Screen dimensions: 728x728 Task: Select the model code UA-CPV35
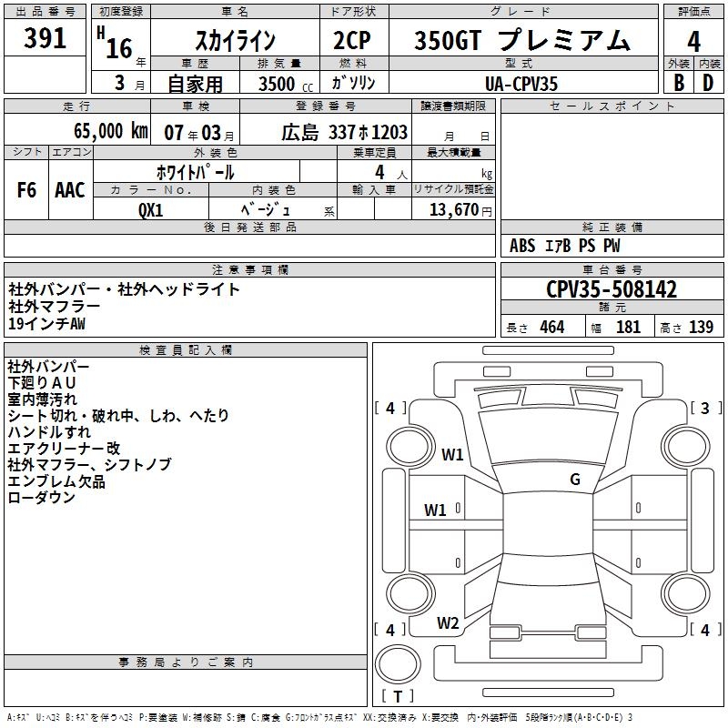[x=521, y=84]
